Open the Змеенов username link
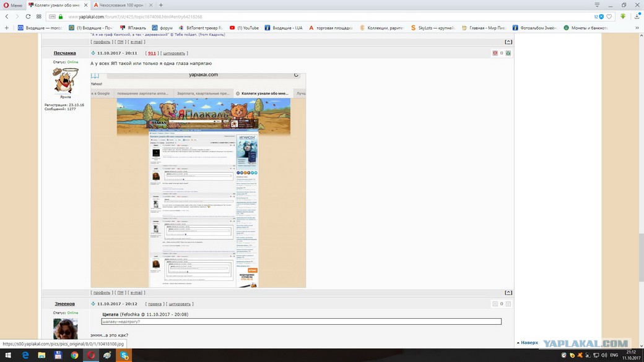644x362 pixels. point(64,304)
